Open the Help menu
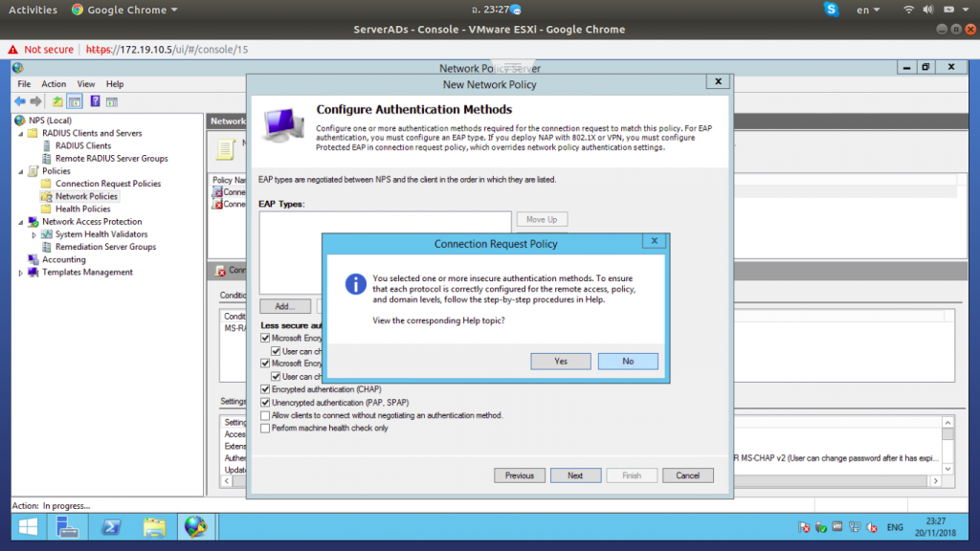This screenshot has width=980, height=551. click(115, 84)
